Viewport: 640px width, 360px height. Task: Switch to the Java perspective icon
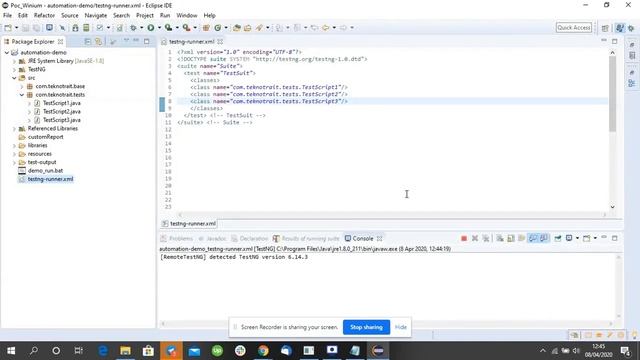(620, 28)
